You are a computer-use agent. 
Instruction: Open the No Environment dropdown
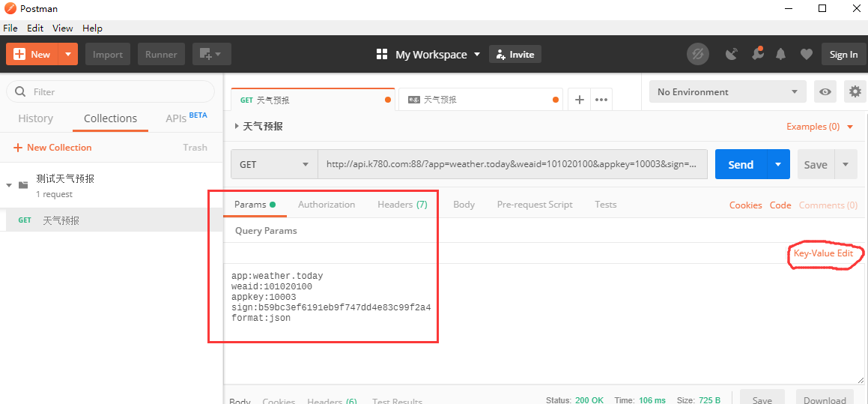(x=727, y=92)
